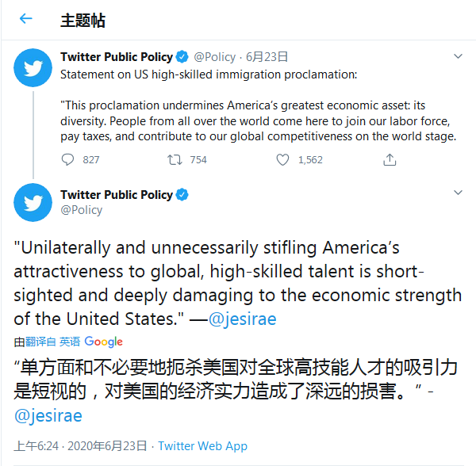Open the @jesirae mention in translated text
This screenshot has height=466, width=476.
[48, 415]
